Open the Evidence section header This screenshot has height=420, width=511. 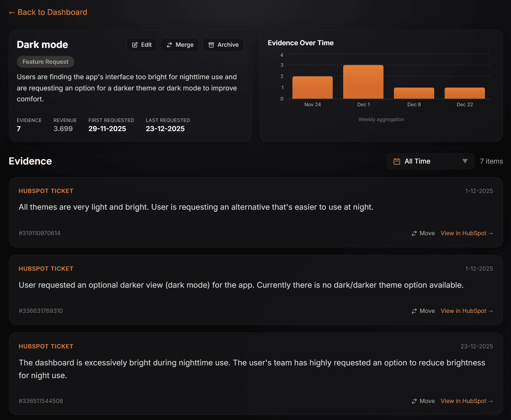(30, 161)
